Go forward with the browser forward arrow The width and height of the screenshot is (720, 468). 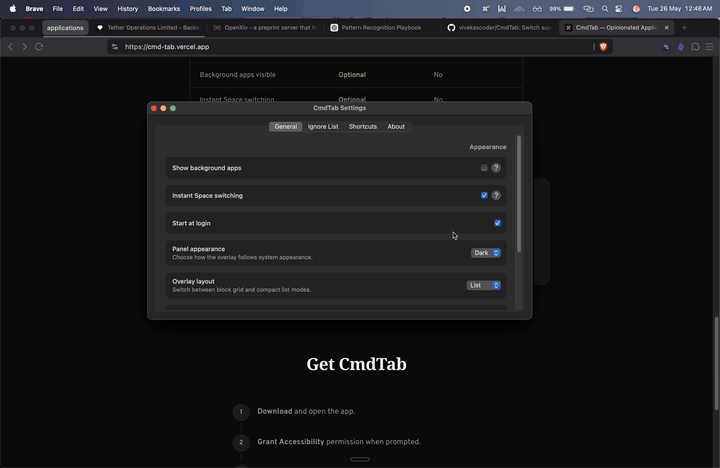24,46
